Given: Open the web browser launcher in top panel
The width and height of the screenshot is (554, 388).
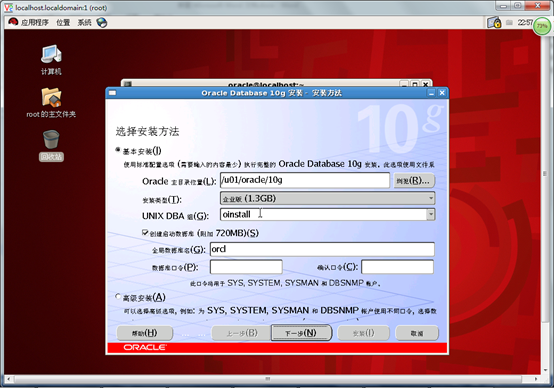Looking at the screenshot, I should 102,23.
